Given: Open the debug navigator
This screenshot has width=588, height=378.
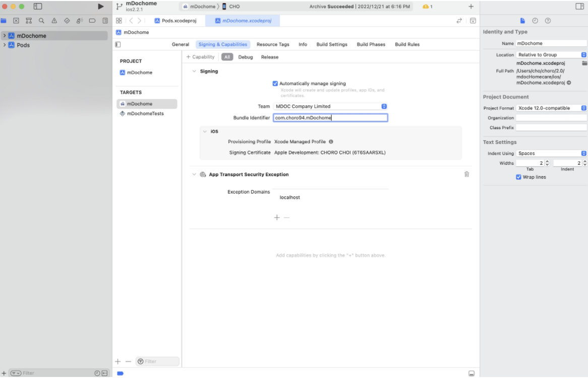Looking at the screenshot, I should point(80,21).
